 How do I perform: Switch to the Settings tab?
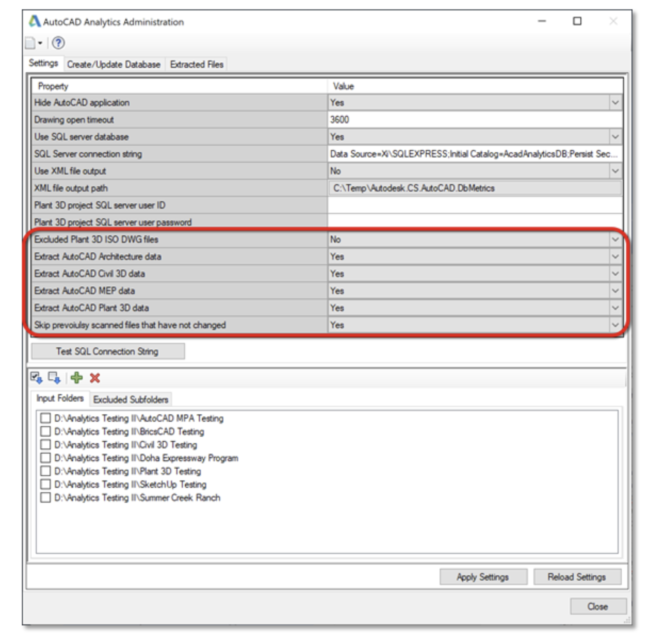44,63
